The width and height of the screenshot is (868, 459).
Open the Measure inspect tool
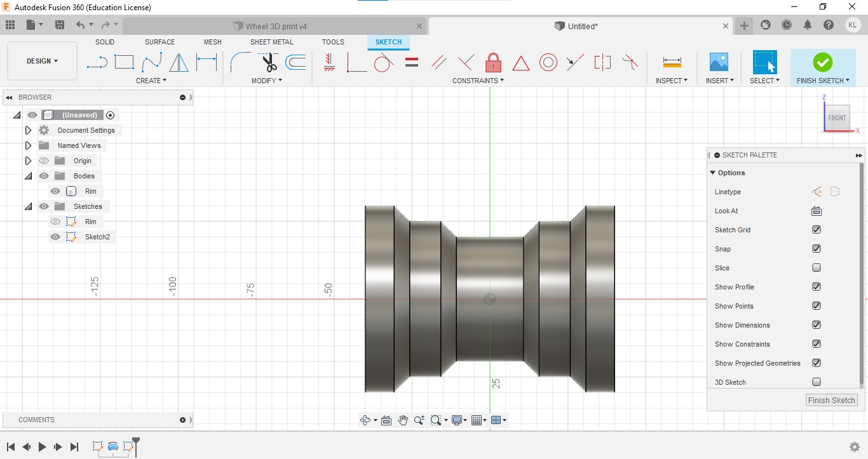672,62
